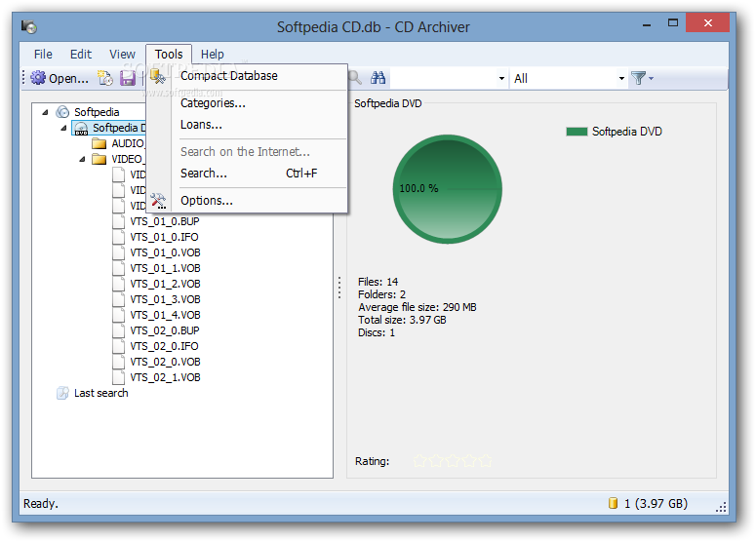Viewport: 756px width, 542px height.
Task: Select VTS_01_0.VOB in the tree
Action: click(x=165, y=252)
